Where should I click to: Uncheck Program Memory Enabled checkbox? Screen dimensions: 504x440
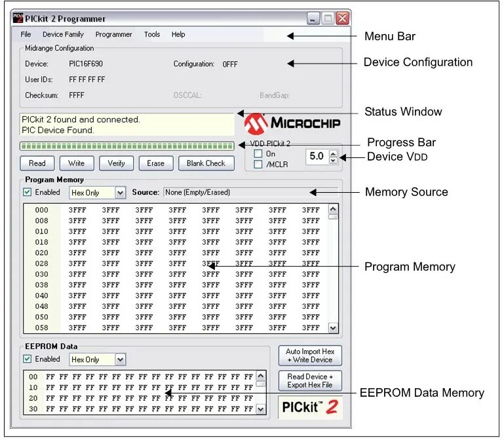pos(28,192)
